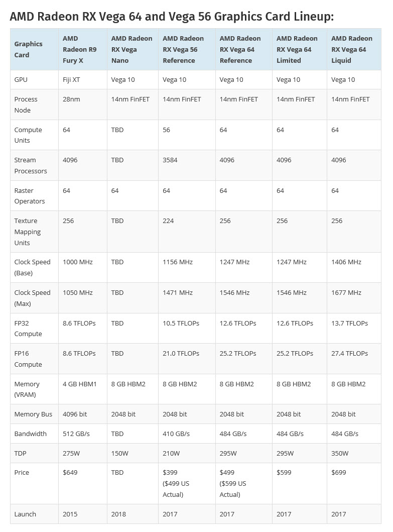Click the 1406 MHz base clock cell
393x532 pixels.
pos(346,262)
